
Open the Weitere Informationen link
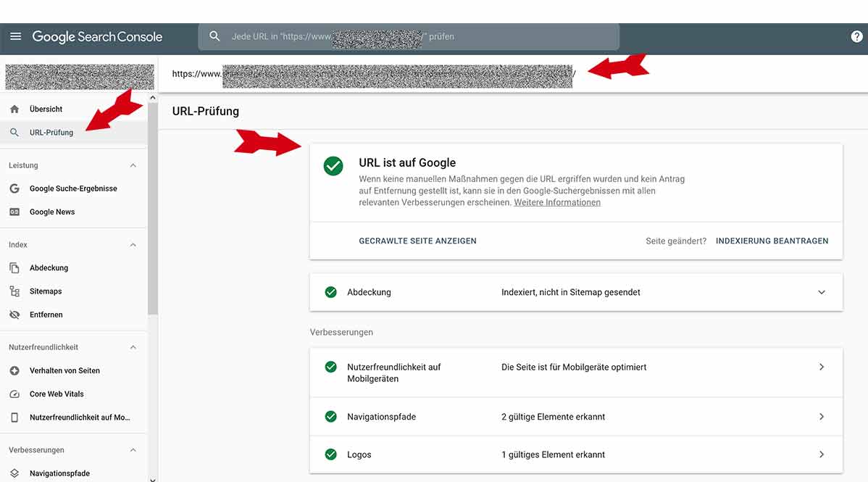click(557, 202)
